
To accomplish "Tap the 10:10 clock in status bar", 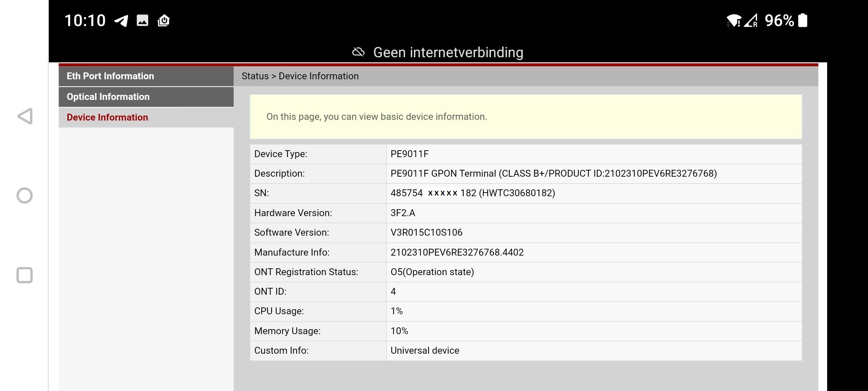I will [x=85, y=21].
